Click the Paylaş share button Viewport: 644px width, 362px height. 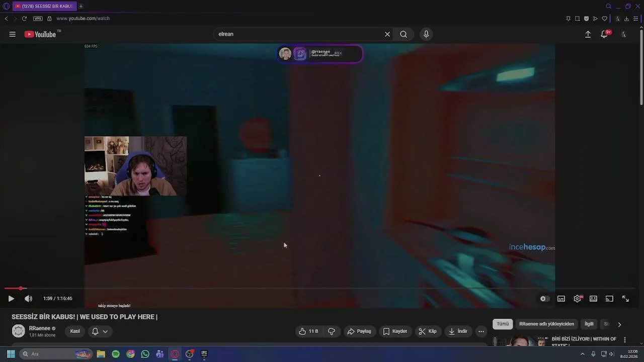[359, 331]
